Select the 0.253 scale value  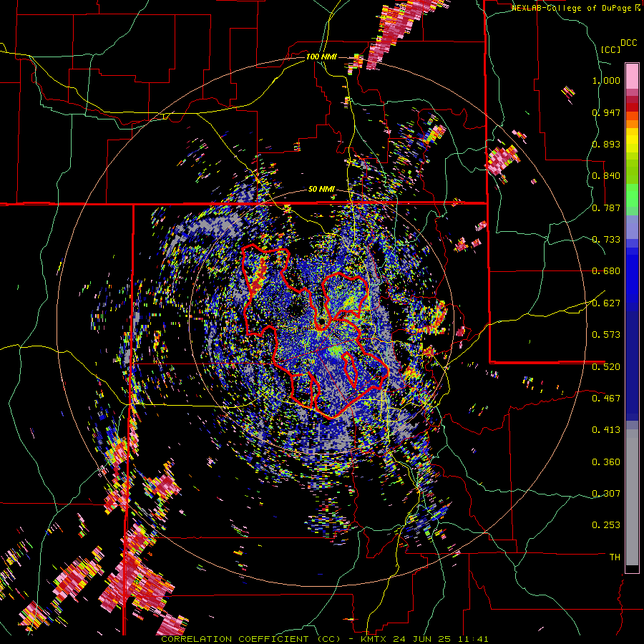point(606,525)
